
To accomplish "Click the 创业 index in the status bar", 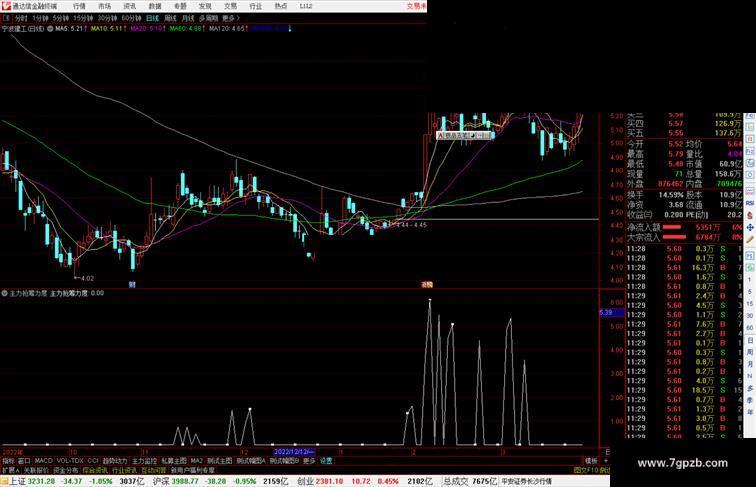I will click(306, 481).
